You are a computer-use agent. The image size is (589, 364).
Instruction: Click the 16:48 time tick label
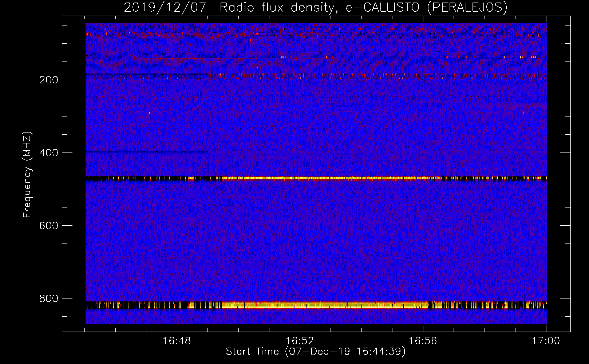pyautogui.click(x=177, y=341)
